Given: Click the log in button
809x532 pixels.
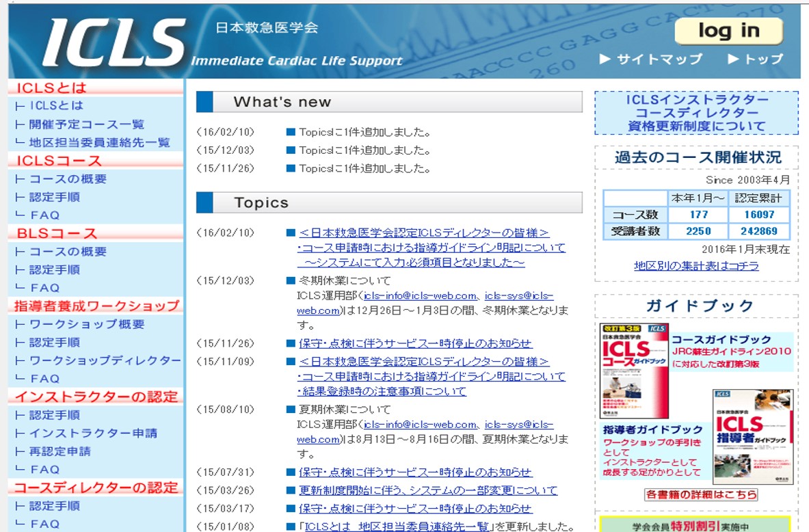Looking at the screenshot, I should coord(728,30).
